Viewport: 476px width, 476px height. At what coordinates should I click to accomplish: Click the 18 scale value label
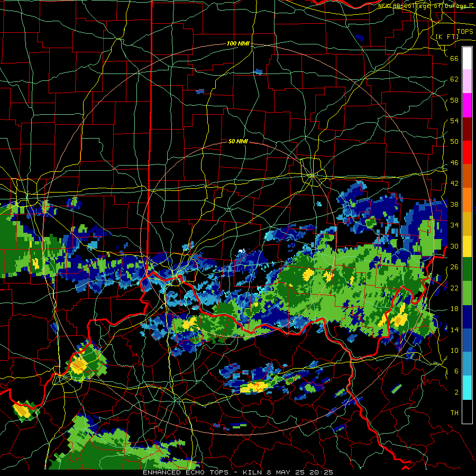(x=454, y=309)
